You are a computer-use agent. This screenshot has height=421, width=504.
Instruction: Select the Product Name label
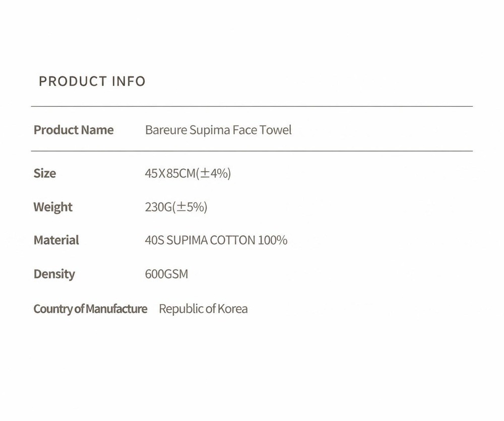coord(74,130)
